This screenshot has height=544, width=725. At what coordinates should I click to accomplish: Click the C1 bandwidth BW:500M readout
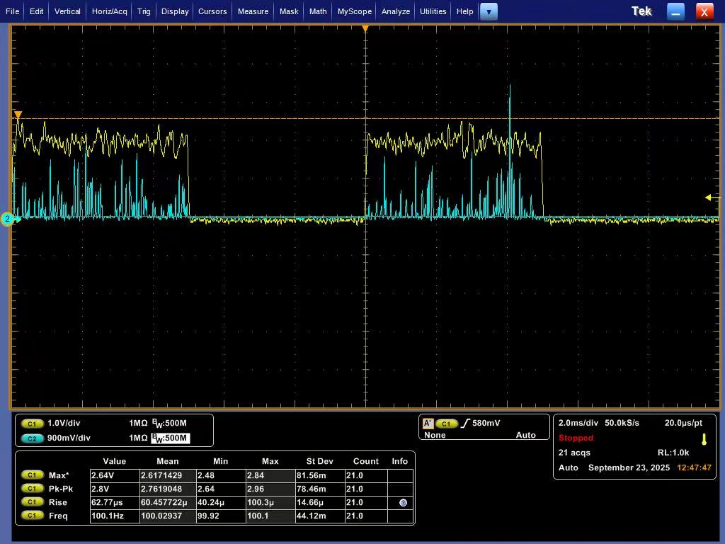coord(169,423)
